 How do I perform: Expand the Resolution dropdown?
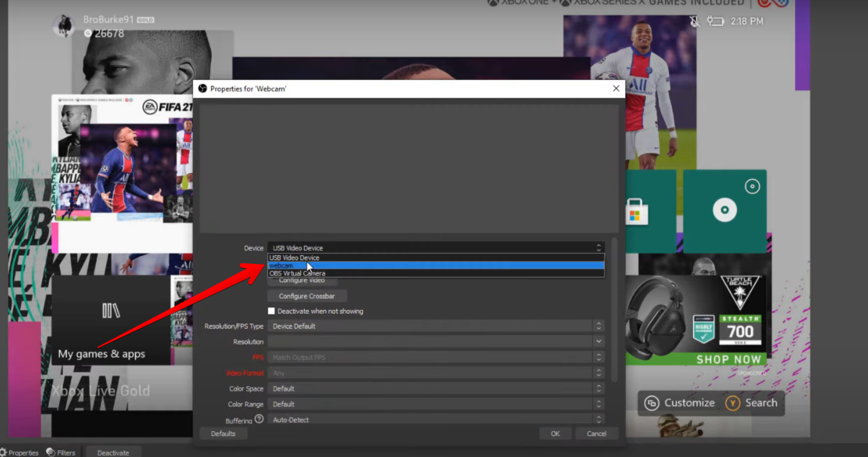point(436,342)
